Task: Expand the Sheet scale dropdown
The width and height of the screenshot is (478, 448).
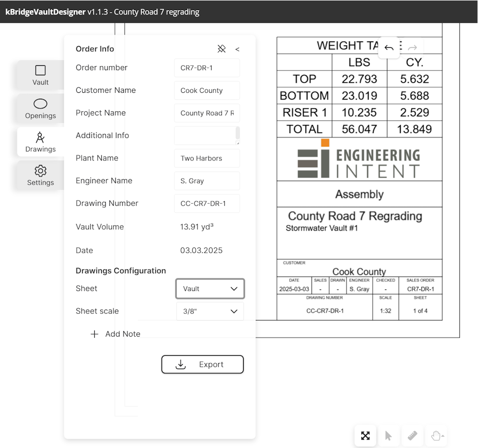Action: [x=210, y=311]
